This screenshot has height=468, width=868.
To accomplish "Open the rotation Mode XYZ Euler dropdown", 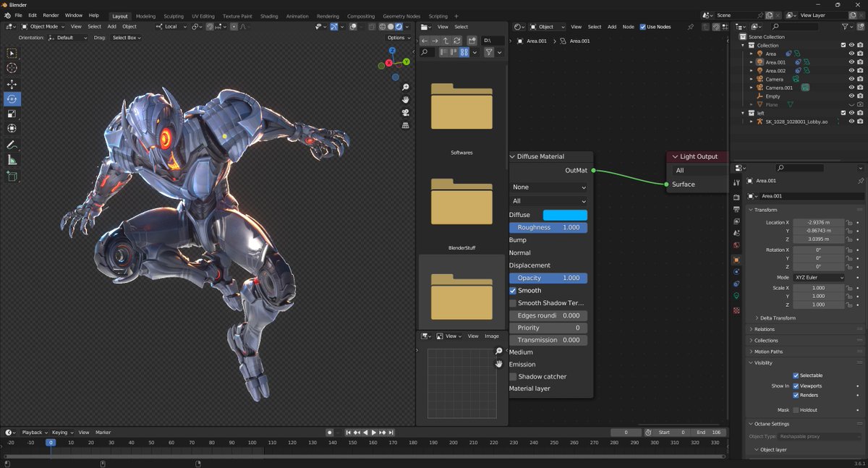I will click(819, 278).
